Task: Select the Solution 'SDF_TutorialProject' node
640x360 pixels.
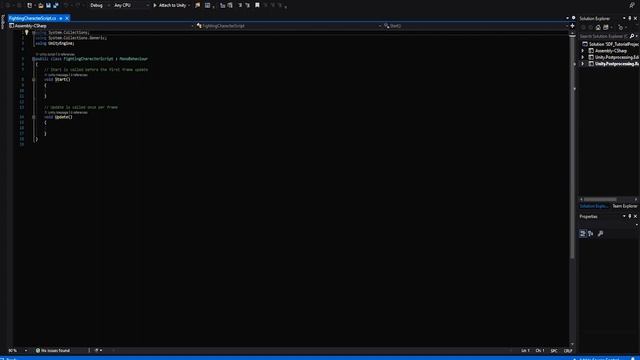Action: 611,44
